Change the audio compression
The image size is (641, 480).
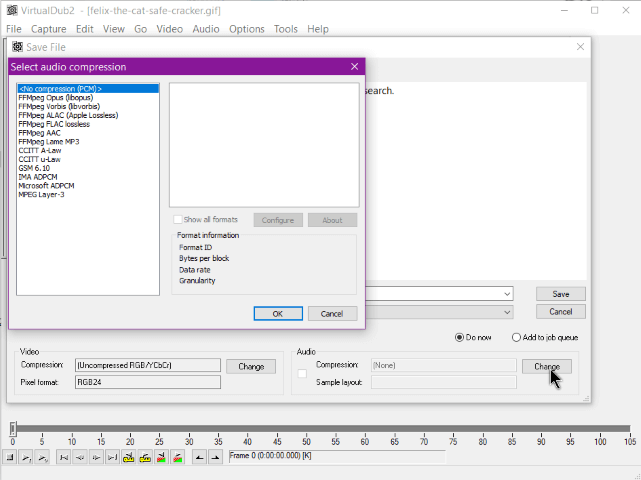(x=547, y=366)
